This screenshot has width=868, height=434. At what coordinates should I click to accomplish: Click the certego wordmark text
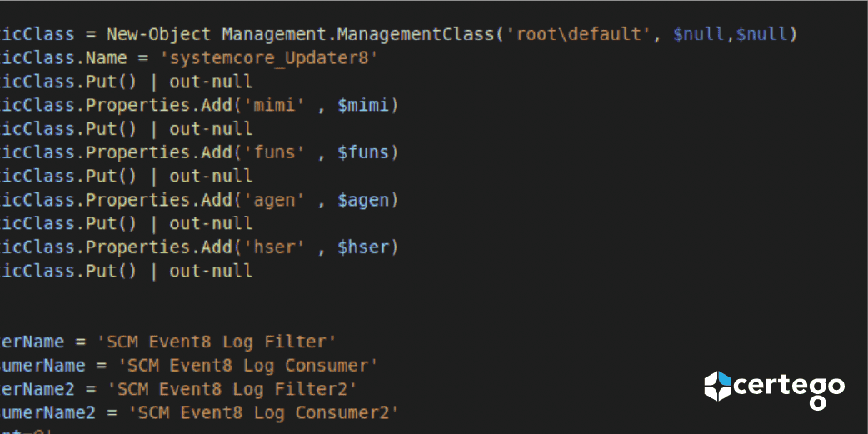click(x=789, y=387)
